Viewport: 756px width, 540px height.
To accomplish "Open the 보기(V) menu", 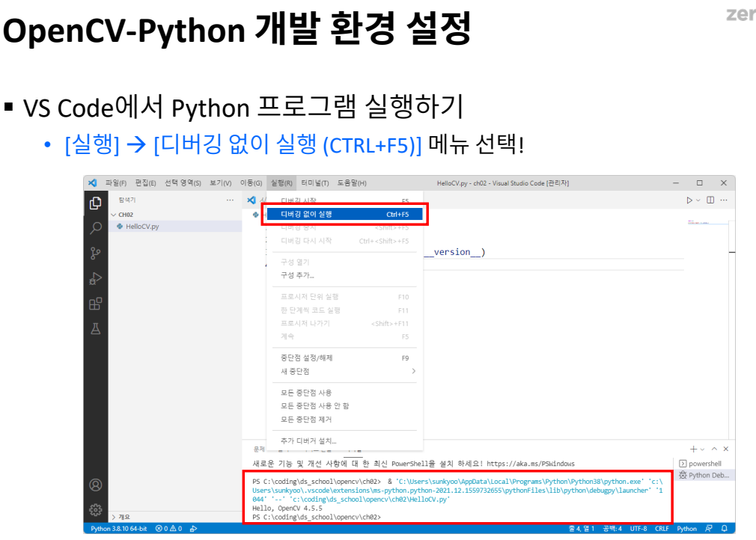I will pyautogui.click(x=220, y=183).
